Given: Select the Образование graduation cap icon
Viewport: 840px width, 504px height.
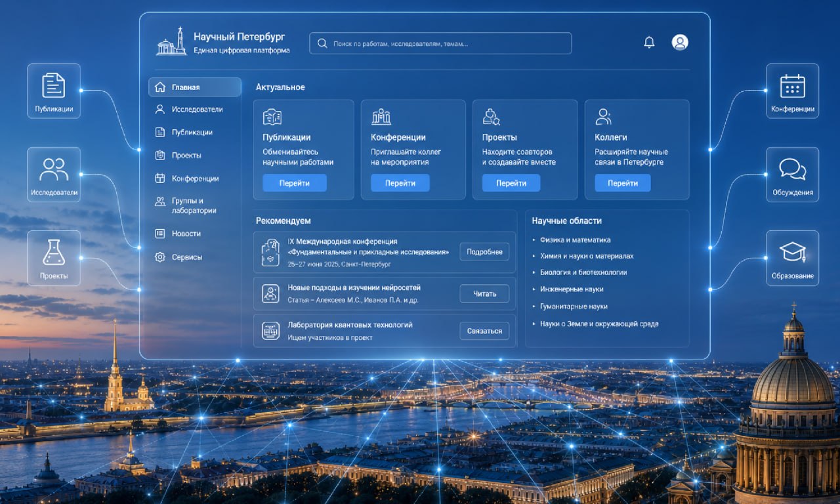Looking at the screenshot, I should tap(792, 252).
